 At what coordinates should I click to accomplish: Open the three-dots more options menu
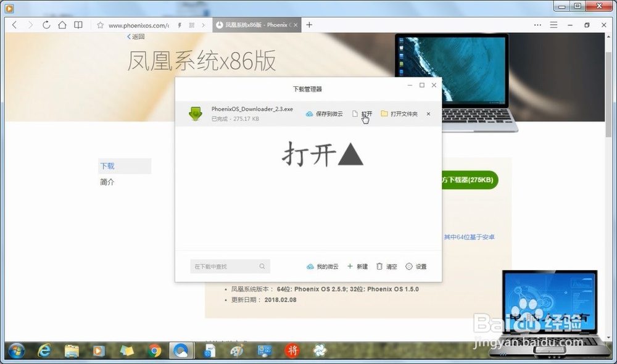(537, 25)
